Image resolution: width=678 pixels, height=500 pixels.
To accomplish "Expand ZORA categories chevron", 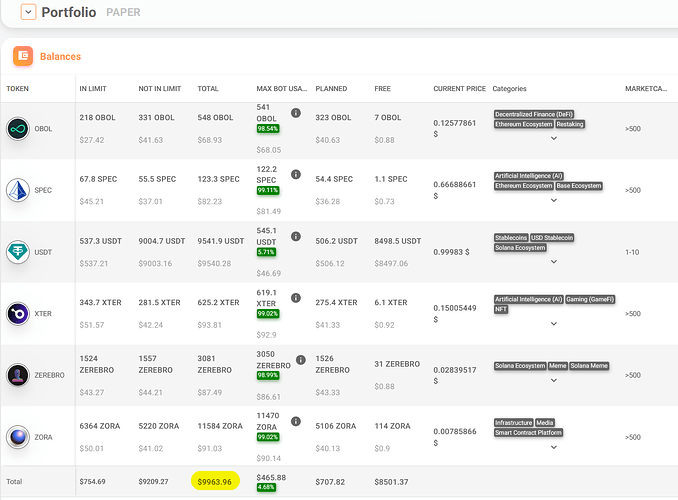I will 554,447.
